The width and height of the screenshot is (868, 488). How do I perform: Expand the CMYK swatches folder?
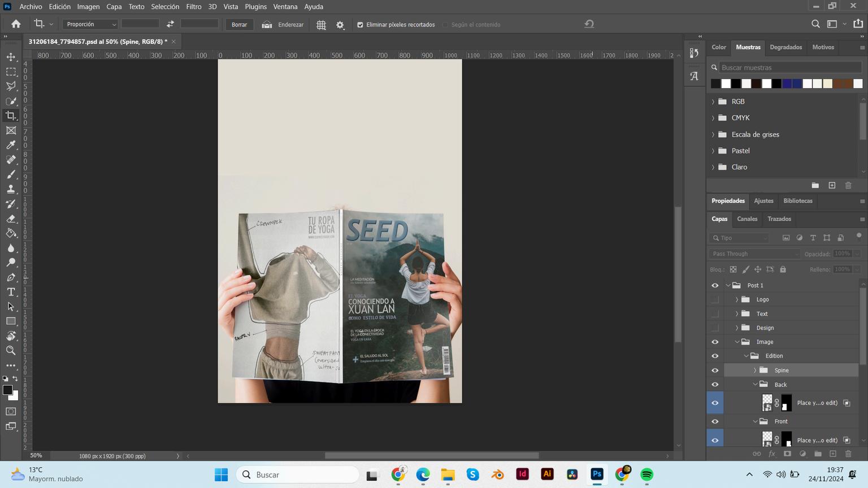(713, 118)
